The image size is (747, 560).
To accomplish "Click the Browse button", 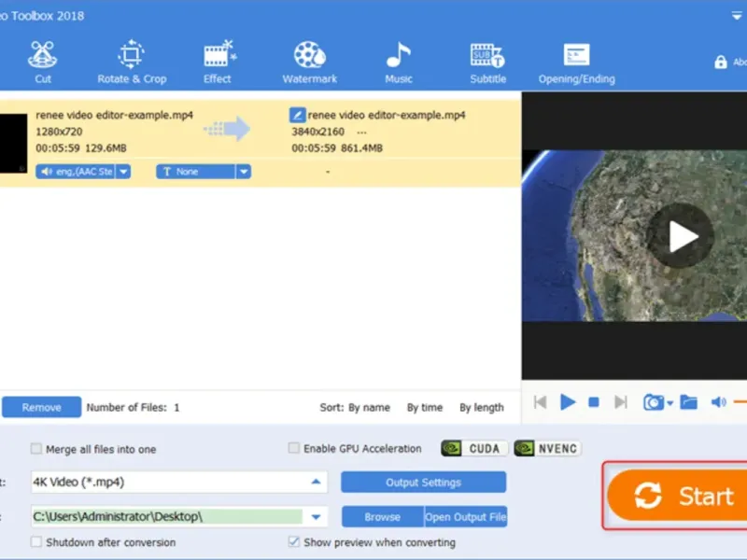I will tap(383, 517).
